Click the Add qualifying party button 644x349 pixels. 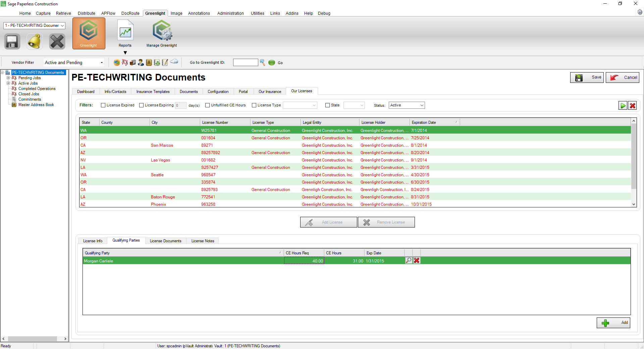coord(613,323)
